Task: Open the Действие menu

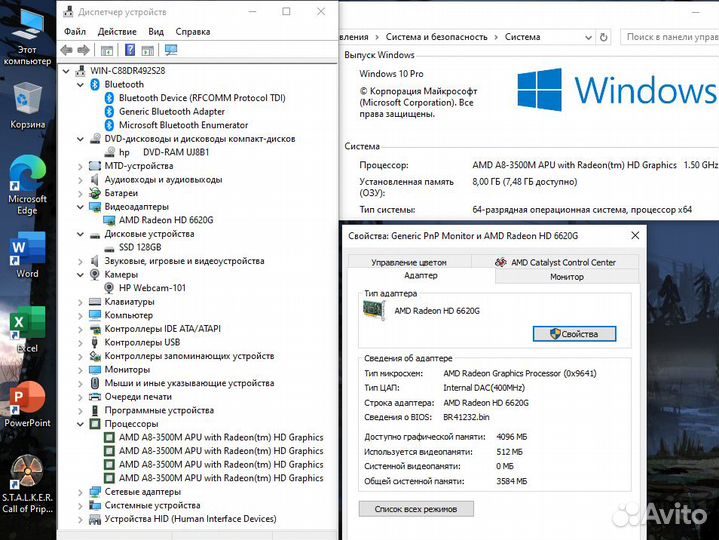Action: click(x=117, y=32)
